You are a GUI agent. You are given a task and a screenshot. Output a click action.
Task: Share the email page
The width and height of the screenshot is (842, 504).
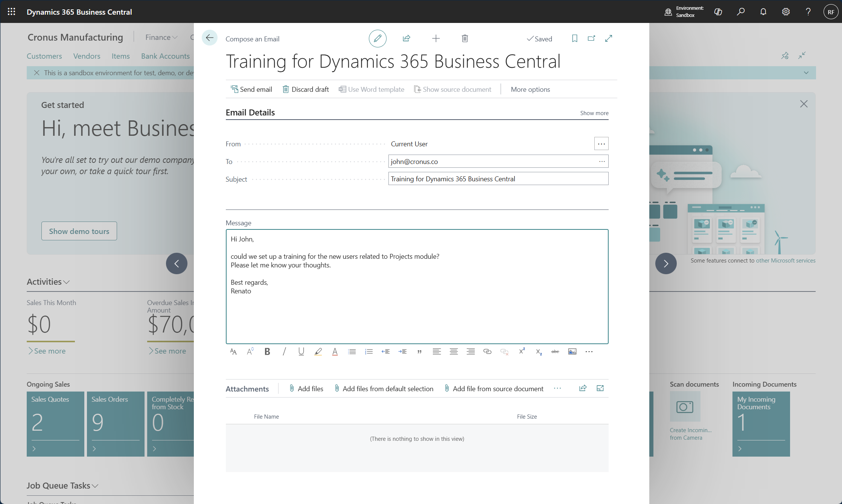(x=407, y=38)
